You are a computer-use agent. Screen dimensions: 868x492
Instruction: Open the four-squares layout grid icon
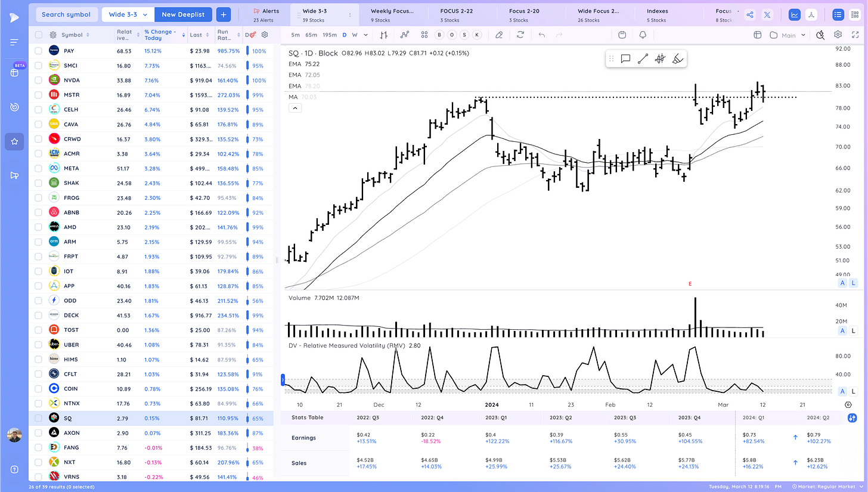pos(424,35)
